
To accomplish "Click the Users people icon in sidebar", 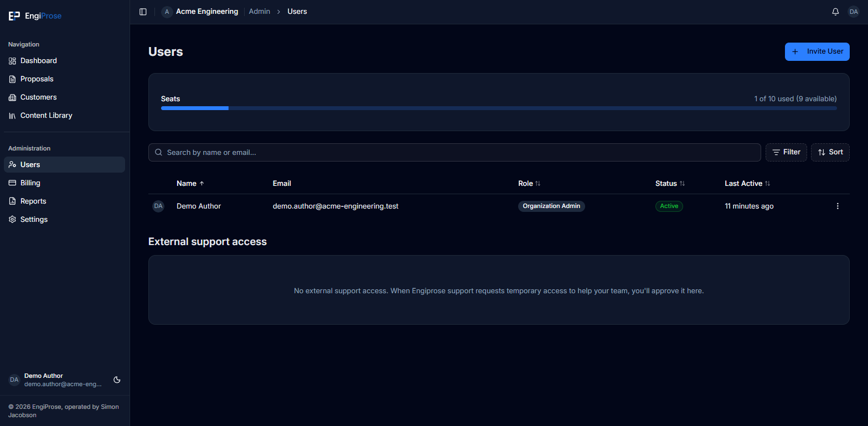I will 13,165.
